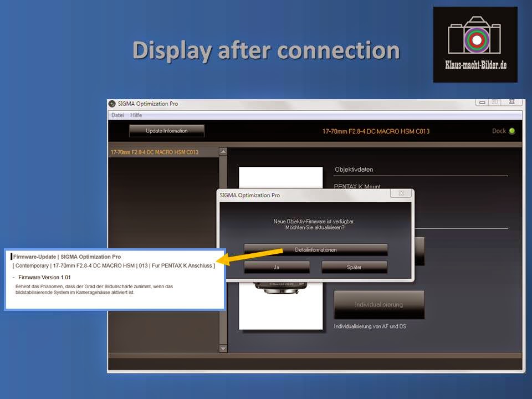Postpone the update with Später

click(x=354, y=267)
